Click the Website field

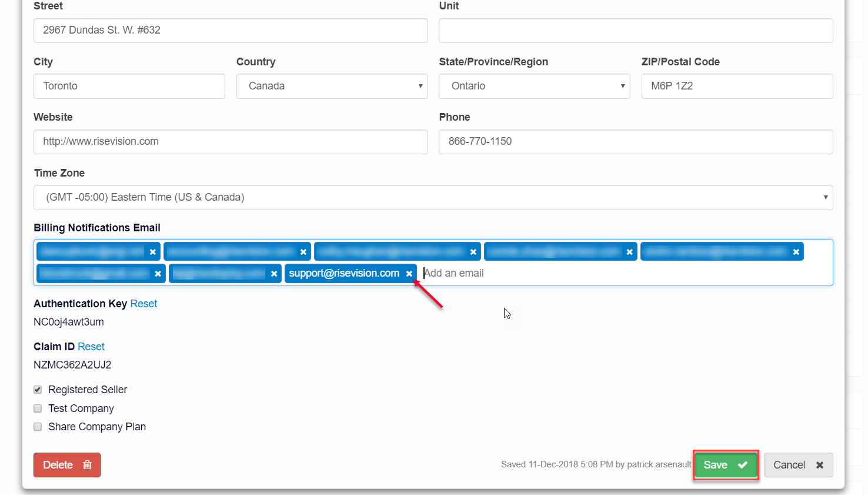230,141
